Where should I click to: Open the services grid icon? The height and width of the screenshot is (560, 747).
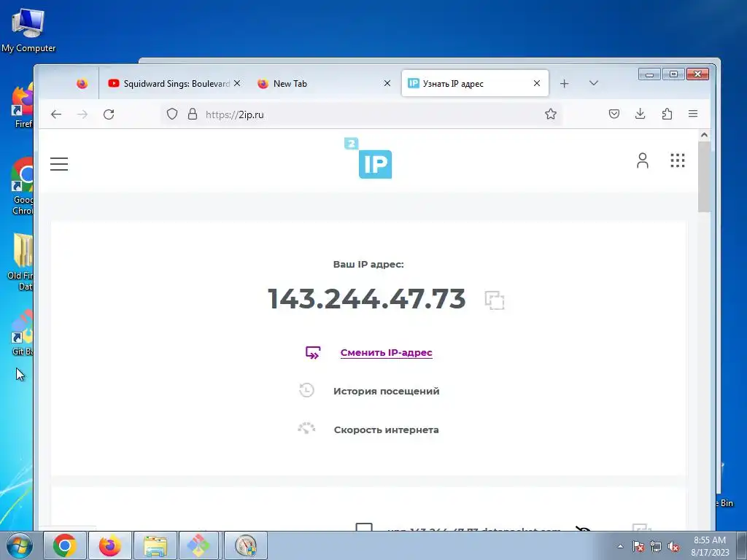(678, 160)
